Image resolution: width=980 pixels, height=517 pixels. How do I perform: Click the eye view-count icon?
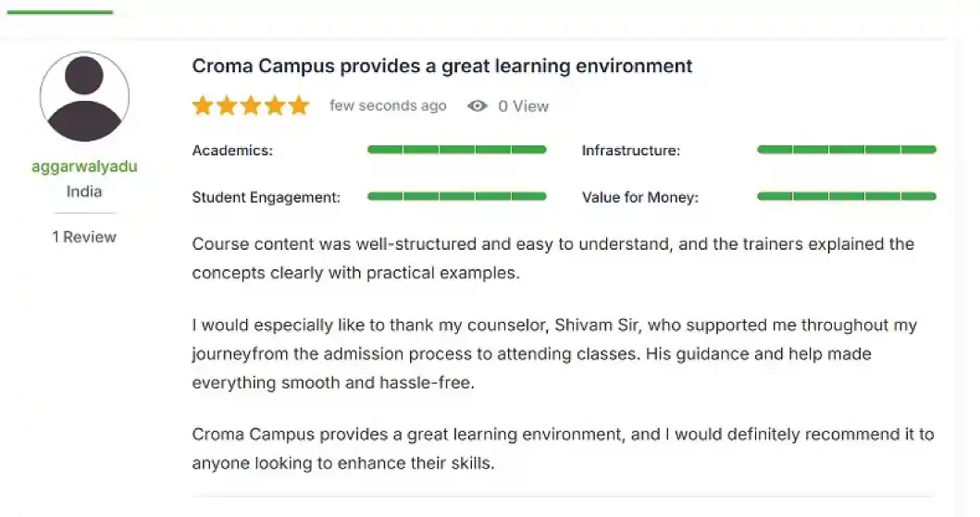(478, 106)
